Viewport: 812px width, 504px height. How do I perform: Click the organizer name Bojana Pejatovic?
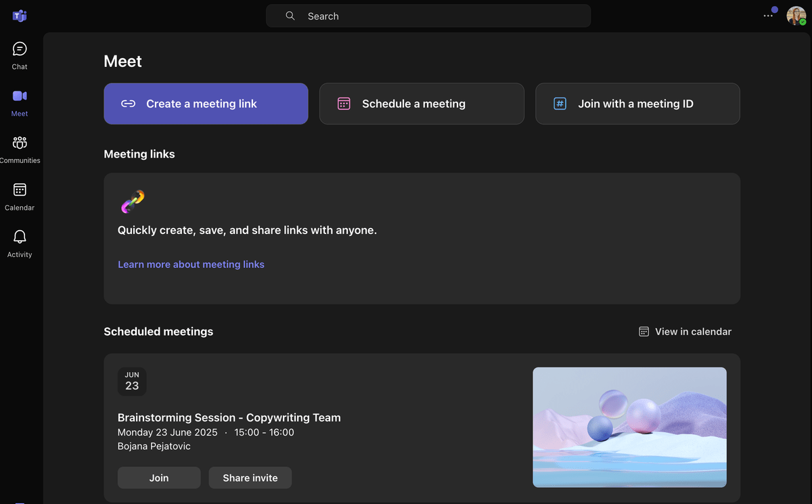coord(154,446)
